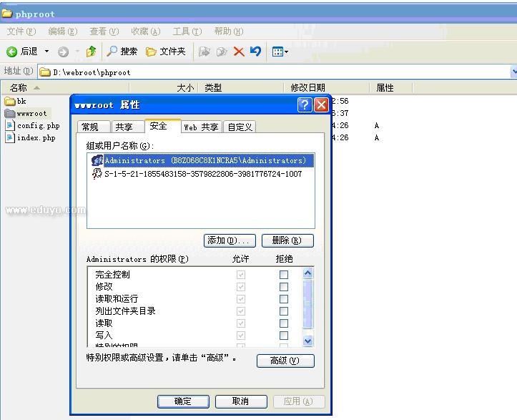Image resolution: width=517 pixels, height=420 pixels.
Task: Expand the Back button history dropdown arrow
Action: pyautogui.click(x=47, y=52)
